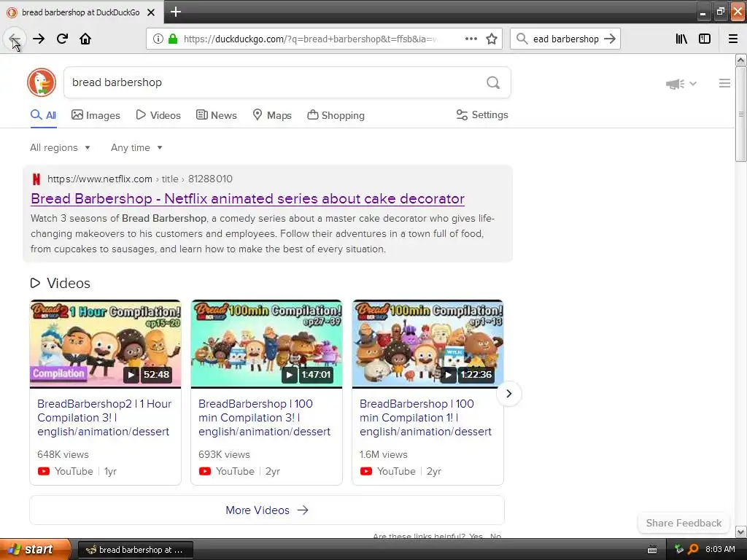This screenshot has width=747, height=560.
Task: Reload the page with the refresh icon
Action: pyautogui.click(x=62, y=39)
